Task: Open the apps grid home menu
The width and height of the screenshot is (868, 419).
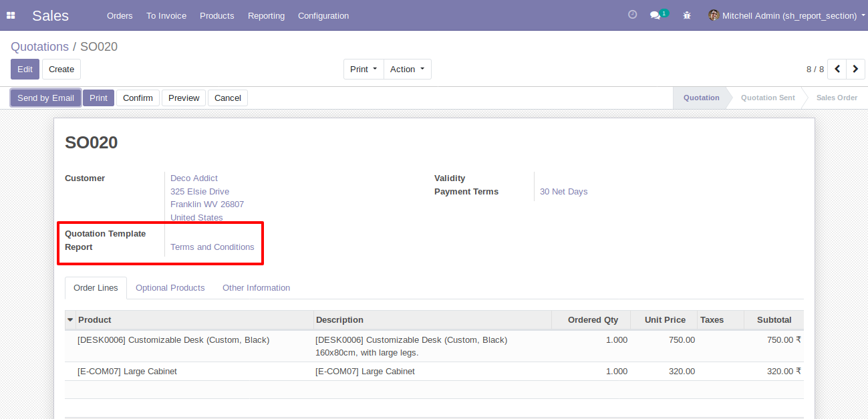Action: tap(11, 15)
